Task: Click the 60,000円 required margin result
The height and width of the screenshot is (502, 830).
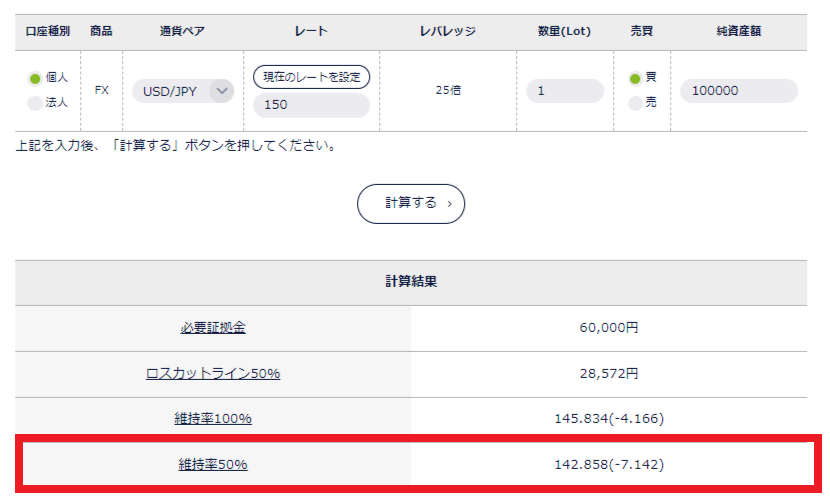Action: [x=609, y=328]
